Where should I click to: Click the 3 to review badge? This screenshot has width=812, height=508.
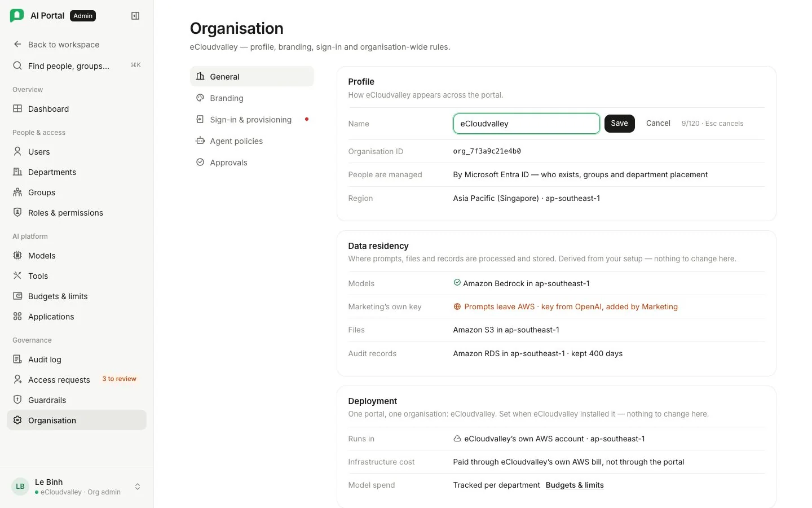point(119,379)
